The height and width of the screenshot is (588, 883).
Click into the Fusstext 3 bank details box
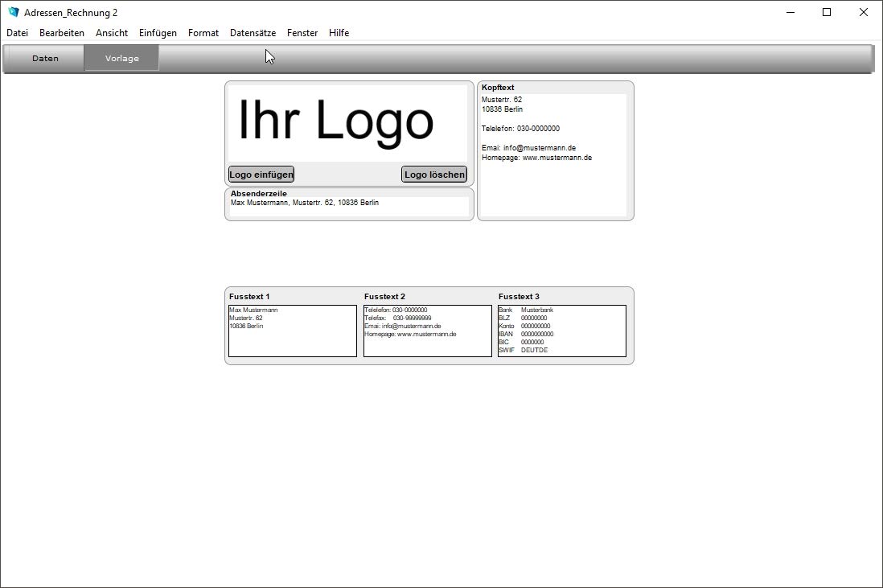(562, 331)
